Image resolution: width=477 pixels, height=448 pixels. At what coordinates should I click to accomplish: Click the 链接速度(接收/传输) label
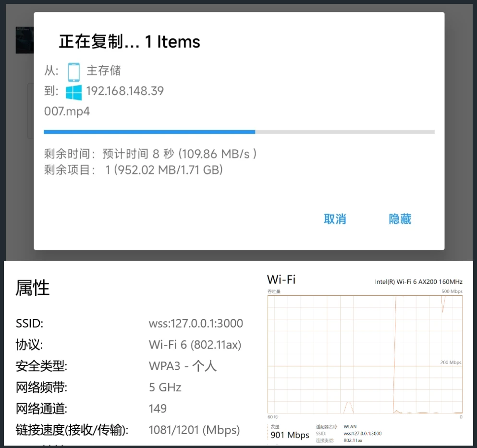click(72, 430)
